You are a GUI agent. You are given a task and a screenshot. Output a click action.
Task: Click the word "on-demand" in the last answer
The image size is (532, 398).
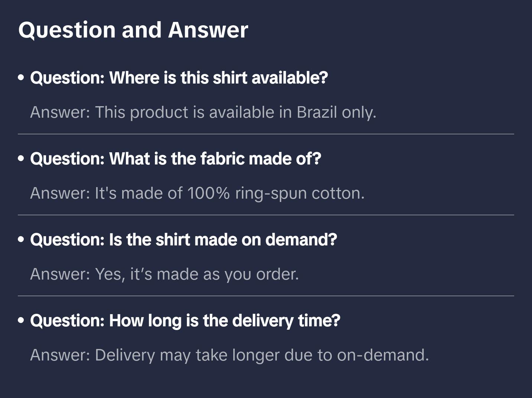(382, 355)
